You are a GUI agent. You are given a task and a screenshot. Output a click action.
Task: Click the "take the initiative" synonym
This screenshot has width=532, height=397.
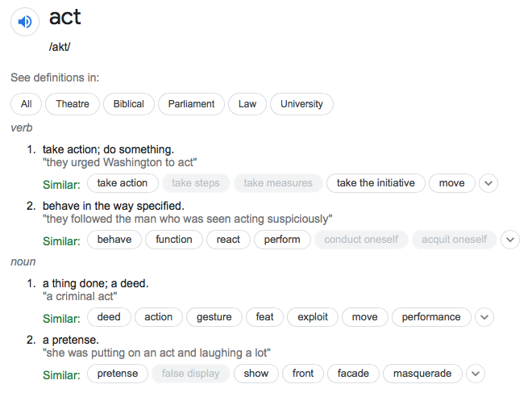pos(376,183)
